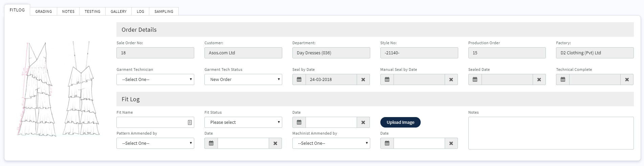Clear the Manual Seal by Date field
The height and width of the screenshot is (166, 644).
[451, 80]
